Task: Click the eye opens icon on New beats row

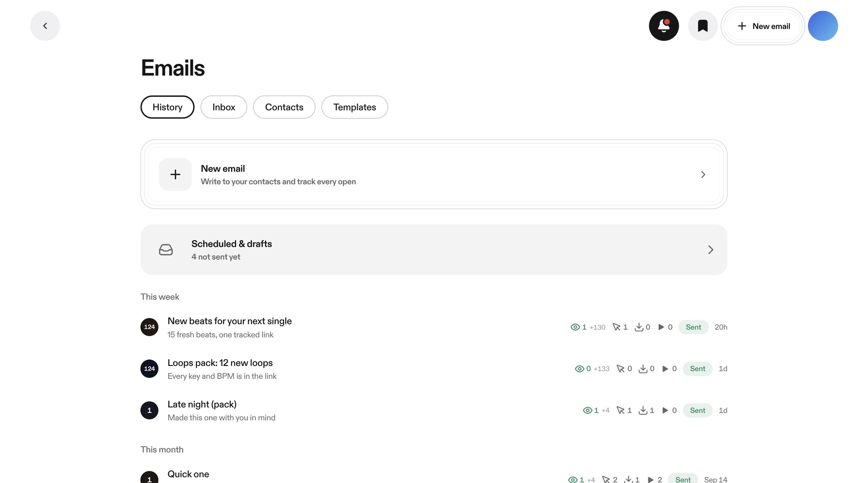Action: click(x=575, y=327)
